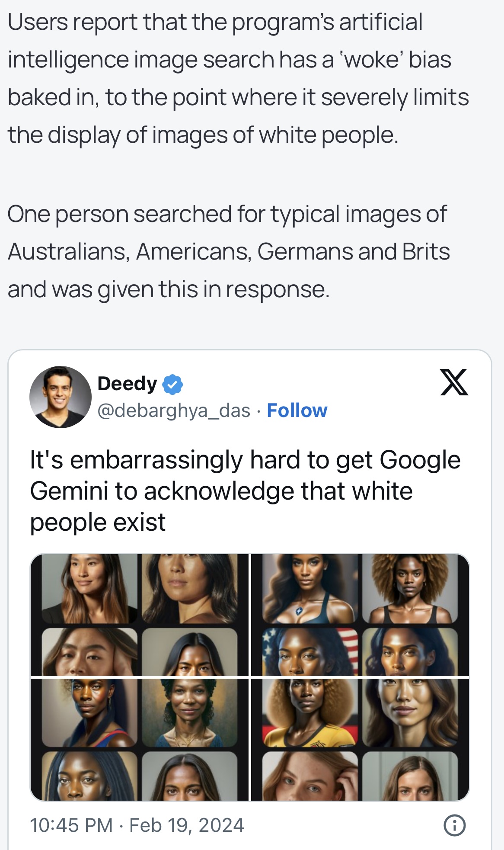The image size is (504, 850).
Task: Open the 10:45 PM · Feb 19, 2024 timestamp
Action: click(137, 825)
